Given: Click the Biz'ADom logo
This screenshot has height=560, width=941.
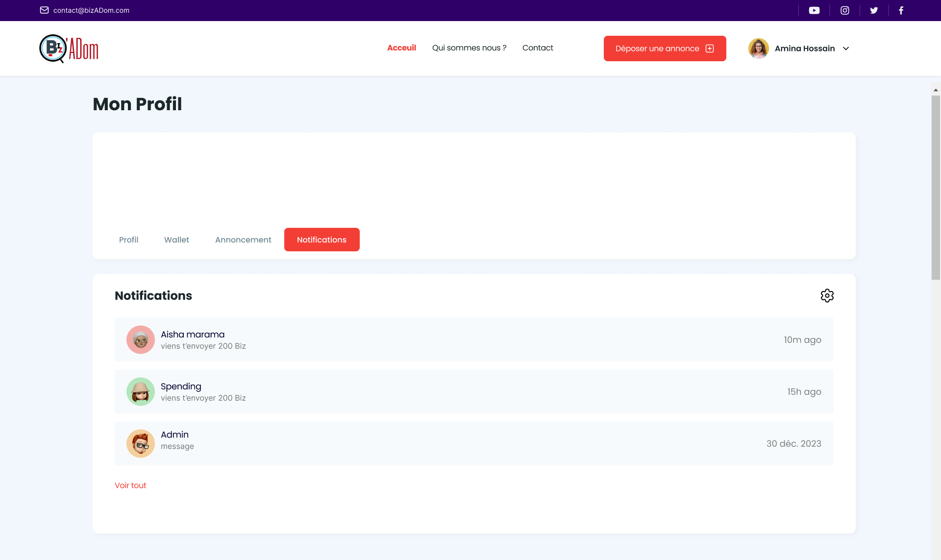Looking at the screenshot, I should pyautogui.click(x=69, y=49).
